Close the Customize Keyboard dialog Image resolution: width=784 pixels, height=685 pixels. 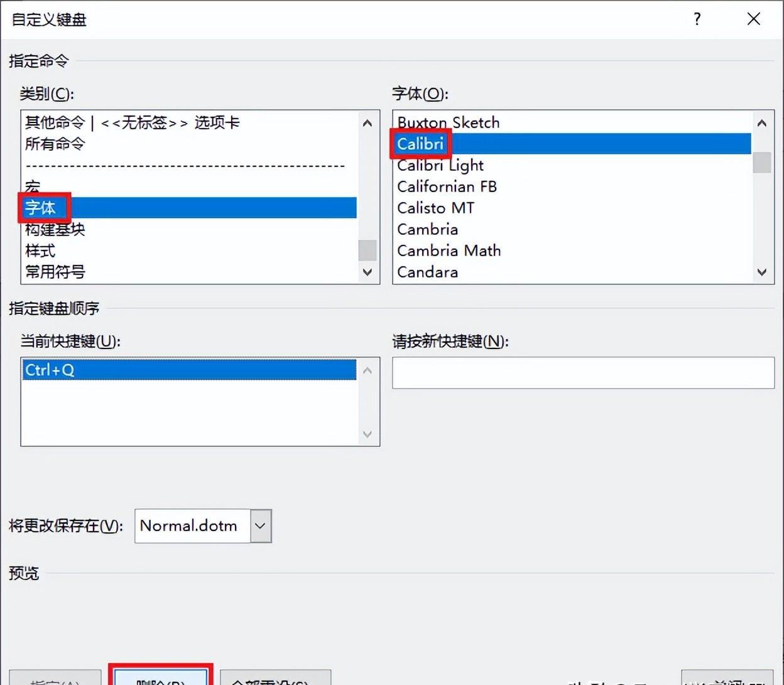[754, 19]
